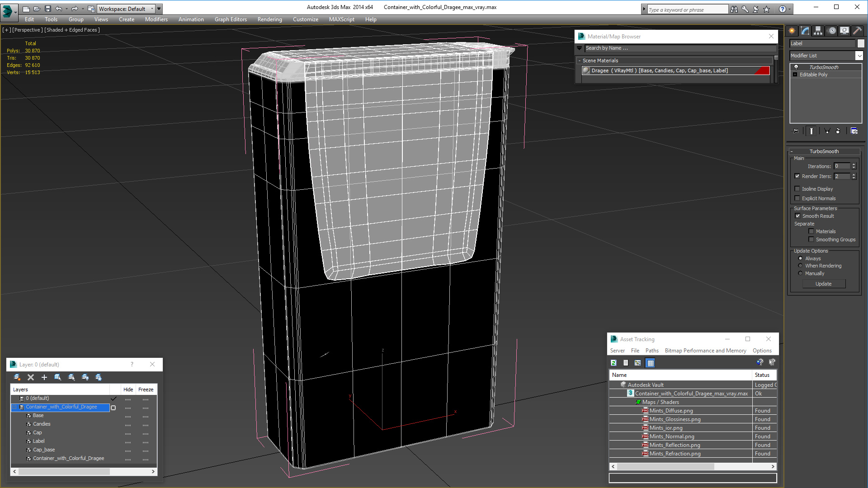This screenshot has width=868, height=488.
Task: Remove modifier from the stack icon
Action: point(838,131)
